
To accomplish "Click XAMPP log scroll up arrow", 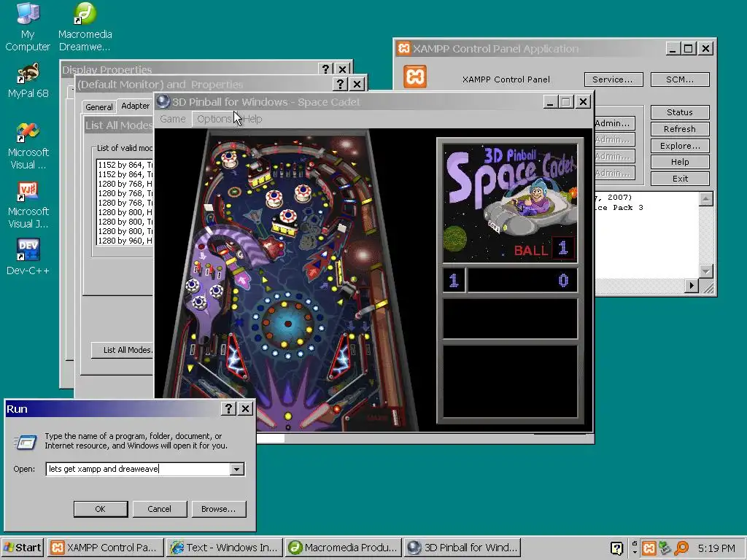I will point(706,198).
